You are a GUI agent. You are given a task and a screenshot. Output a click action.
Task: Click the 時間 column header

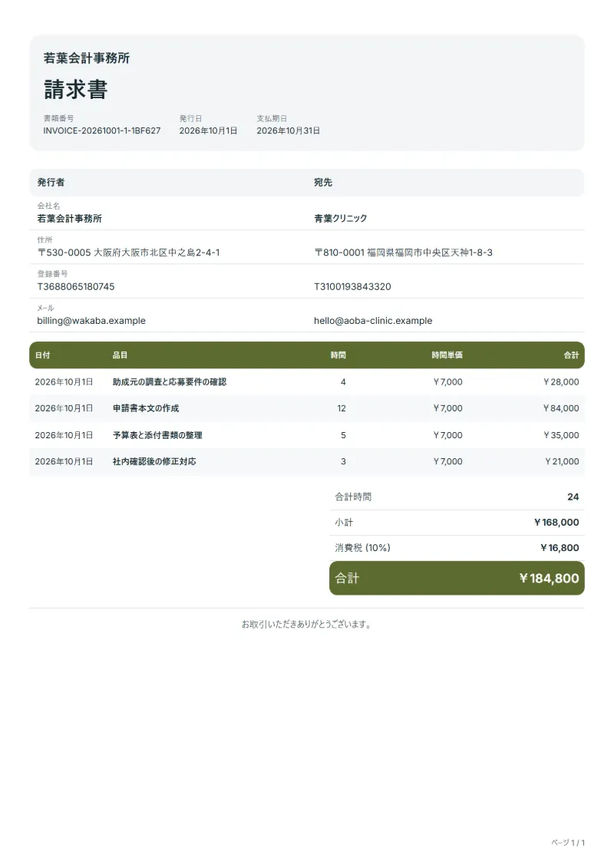(x=338, y=355)
